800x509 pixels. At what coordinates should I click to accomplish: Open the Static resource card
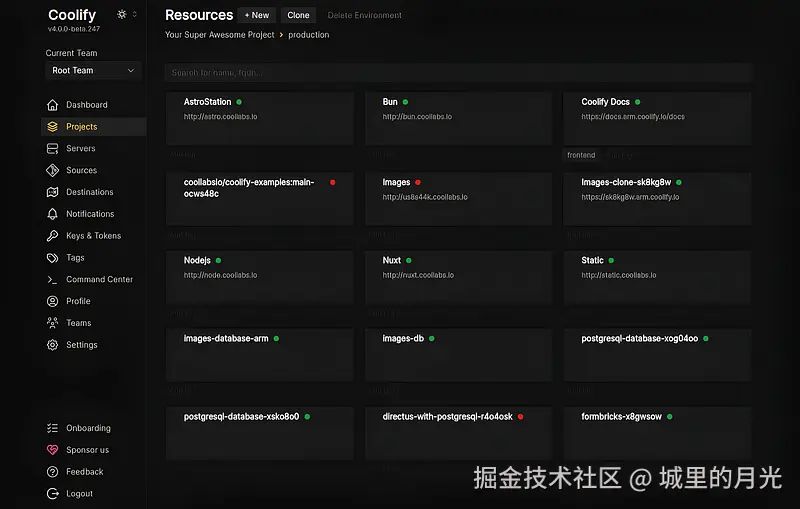coord(657,277)
